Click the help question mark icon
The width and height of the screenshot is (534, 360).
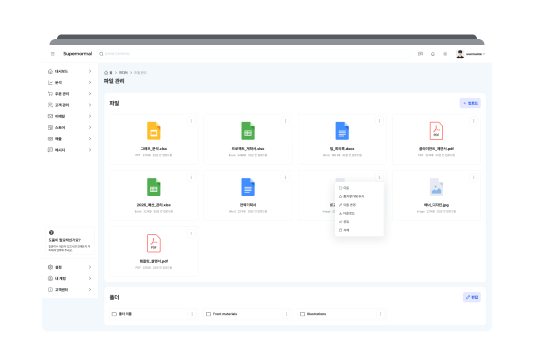tap(51, 232)
